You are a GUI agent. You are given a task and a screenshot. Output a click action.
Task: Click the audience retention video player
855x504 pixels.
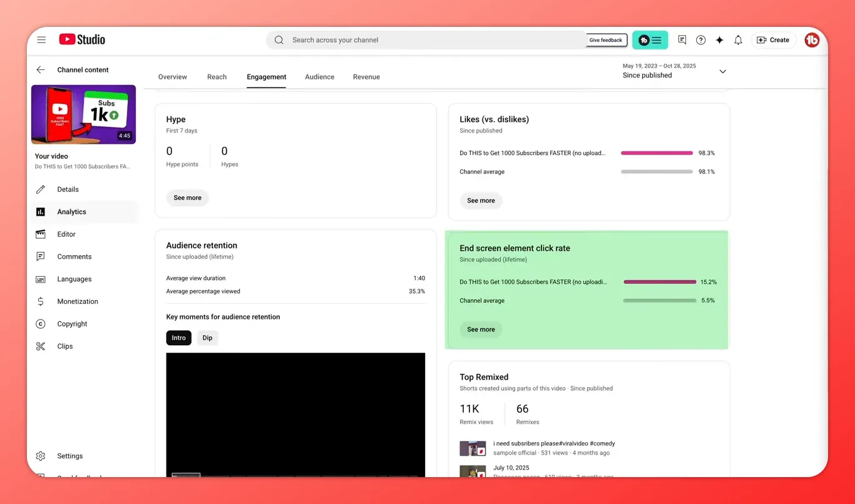click(295, 415)
